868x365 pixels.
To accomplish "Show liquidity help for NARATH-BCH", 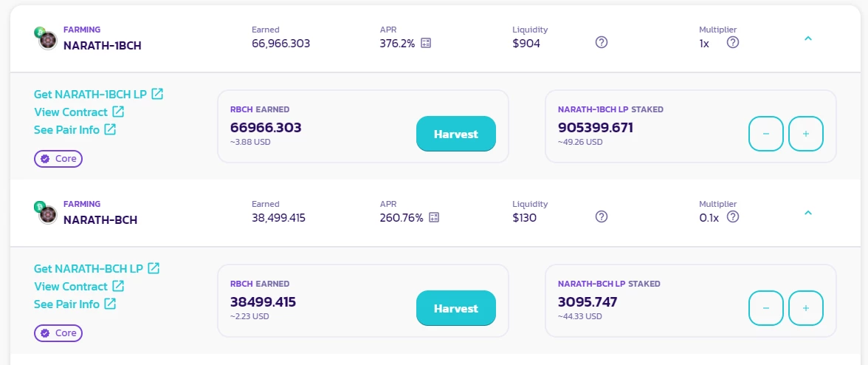I will [x=601, y=216].
